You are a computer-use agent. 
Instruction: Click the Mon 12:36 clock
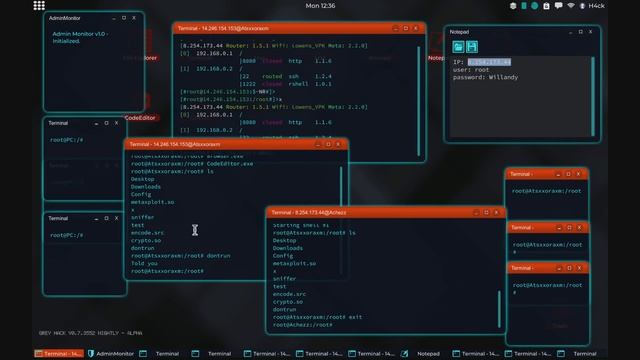click(320, 6)
